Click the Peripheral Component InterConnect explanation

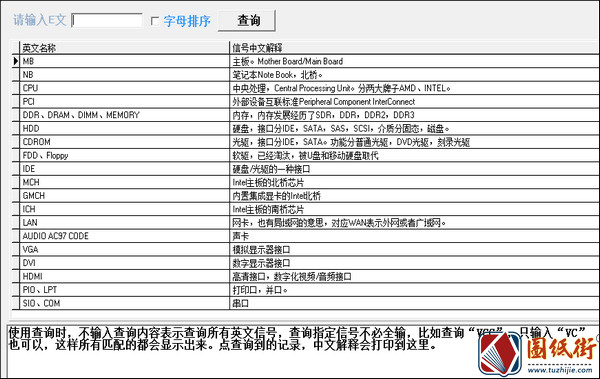pos(414,101)
